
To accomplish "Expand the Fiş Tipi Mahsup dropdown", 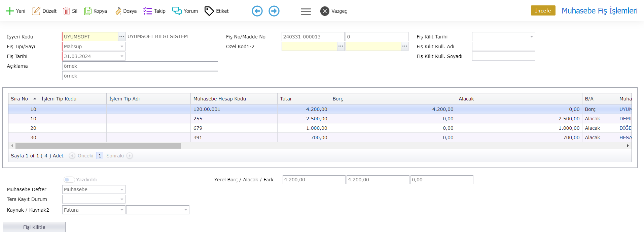I will click(x=122, y=47).
